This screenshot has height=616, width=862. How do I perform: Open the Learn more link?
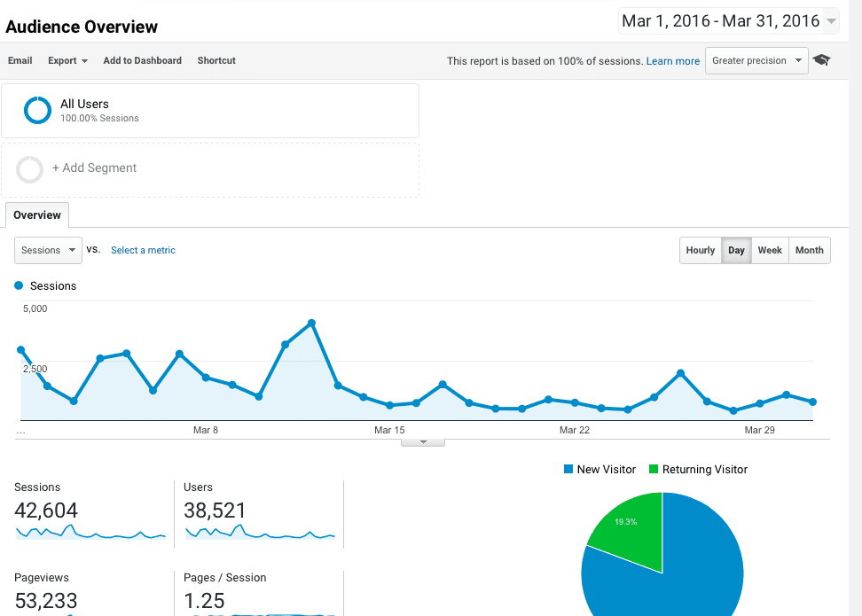coord(673,61)
